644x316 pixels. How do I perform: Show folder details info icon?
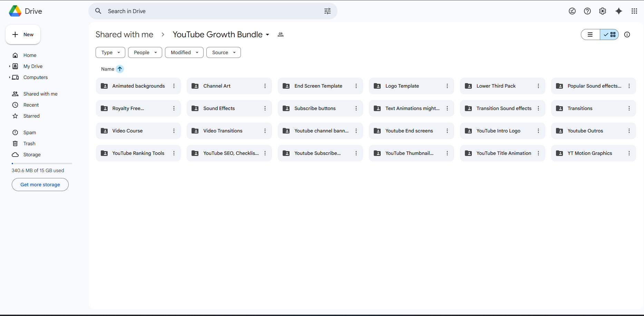627,34
